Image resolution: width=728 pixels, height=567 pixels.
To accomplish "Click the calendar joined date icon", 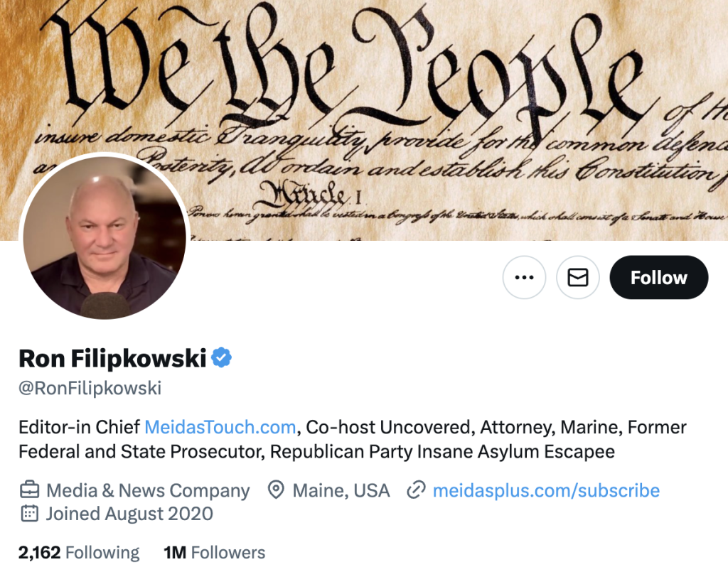I will coord(29,513).
